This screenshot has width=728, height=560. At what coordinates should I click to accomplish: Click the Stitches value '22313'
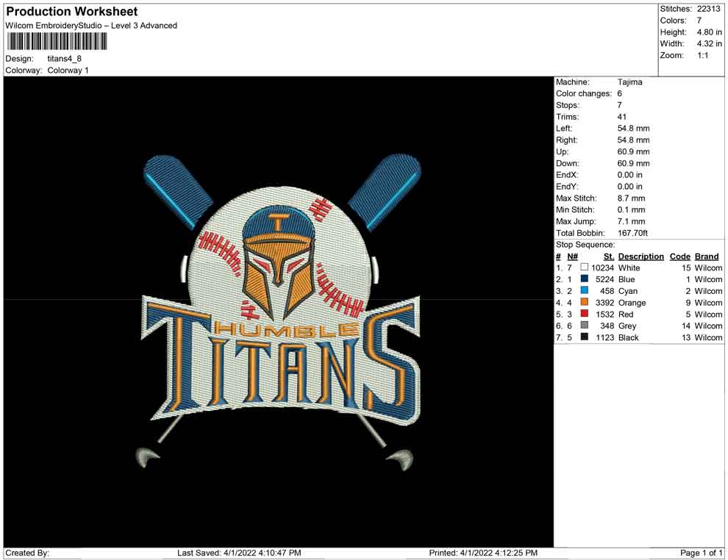click(x=708, y=9)
